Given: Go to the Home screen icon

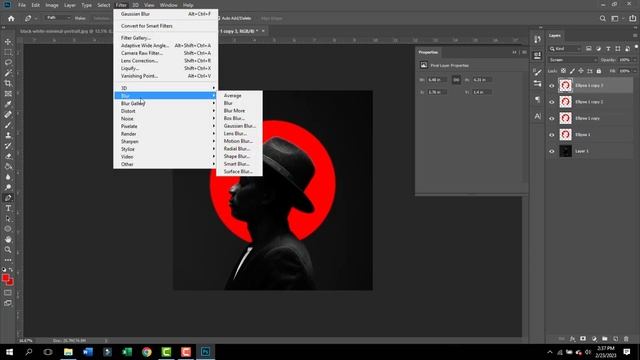Looking at the screenshot, I should tap(11, 18).
